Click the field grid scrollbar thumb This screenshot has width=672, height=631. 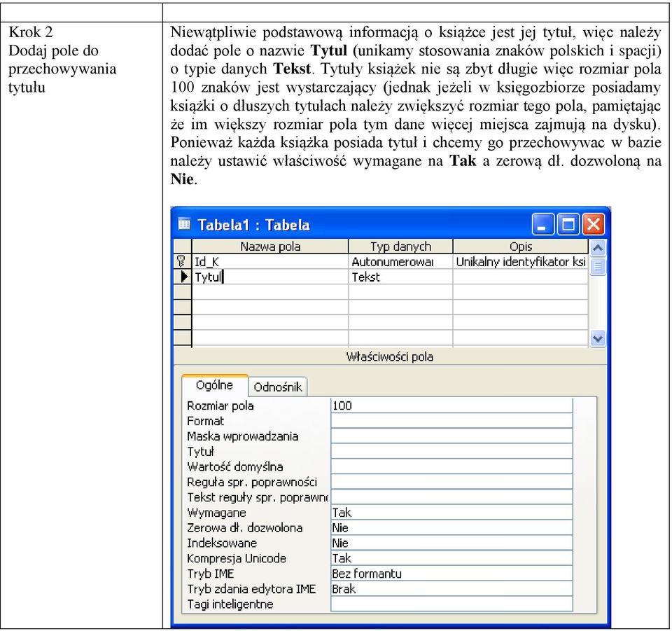[597, 266]
